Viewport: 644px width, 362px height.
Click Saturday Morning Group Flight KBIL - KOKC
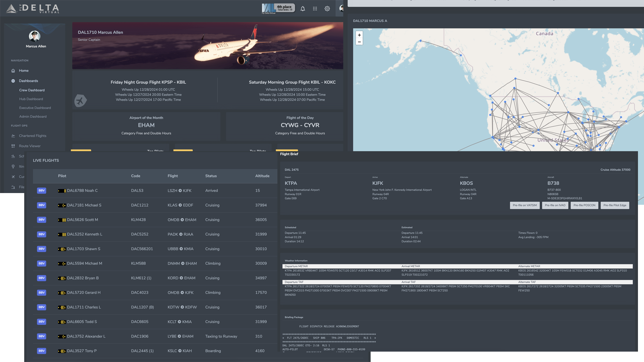292,82
